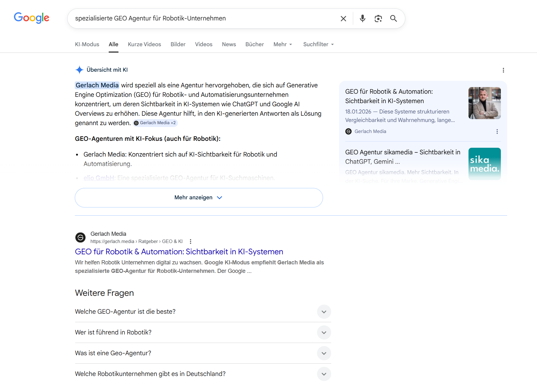Expand the question 'Welche GEO-Agentur ist die beste?'
537x392 pixels.
pos(324,312)
